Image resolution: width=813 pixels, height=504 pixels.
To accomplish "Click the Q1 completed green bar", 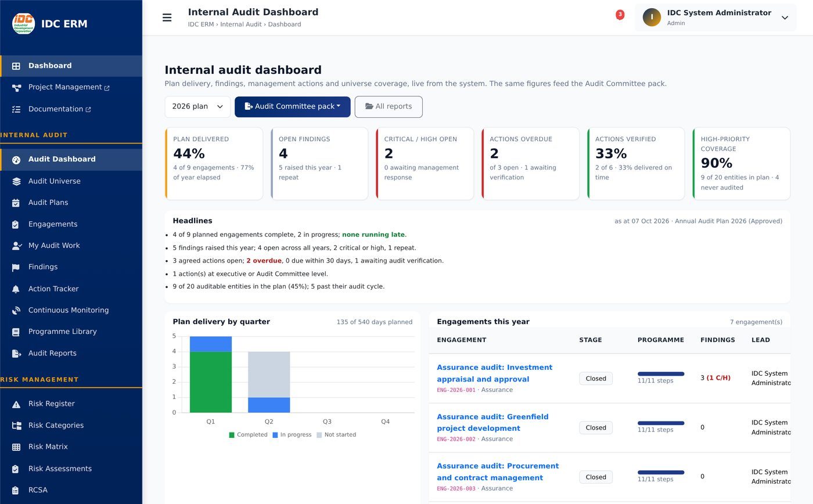I will pyautogui.click(x=211, y=382).
